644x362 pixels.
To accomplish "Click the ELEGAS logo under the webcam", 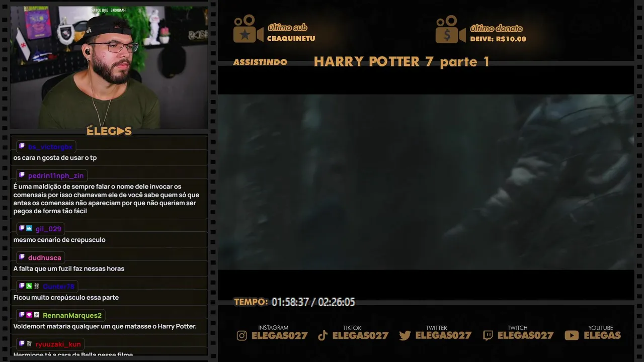I will coord(109,131).
